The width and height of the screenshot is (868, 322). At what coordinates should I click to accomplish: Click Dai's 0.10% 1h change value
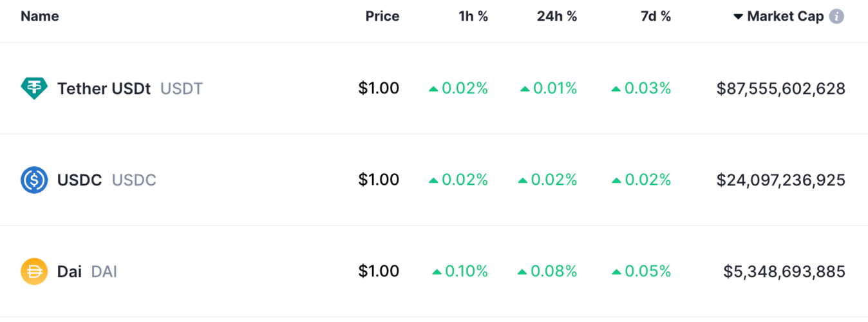[460, 272]
